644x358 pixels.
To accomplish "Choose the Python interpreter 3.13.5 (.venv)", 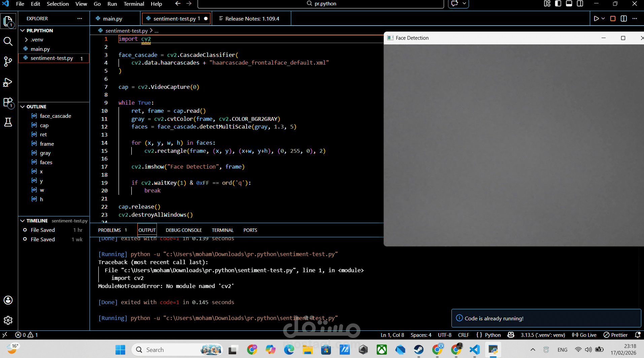I will coord(543,335).
